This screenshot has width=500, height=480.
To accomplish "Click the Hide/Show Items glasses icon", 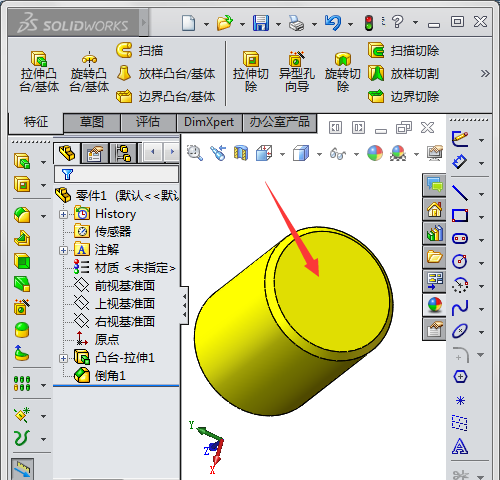I will pos(338,154).
